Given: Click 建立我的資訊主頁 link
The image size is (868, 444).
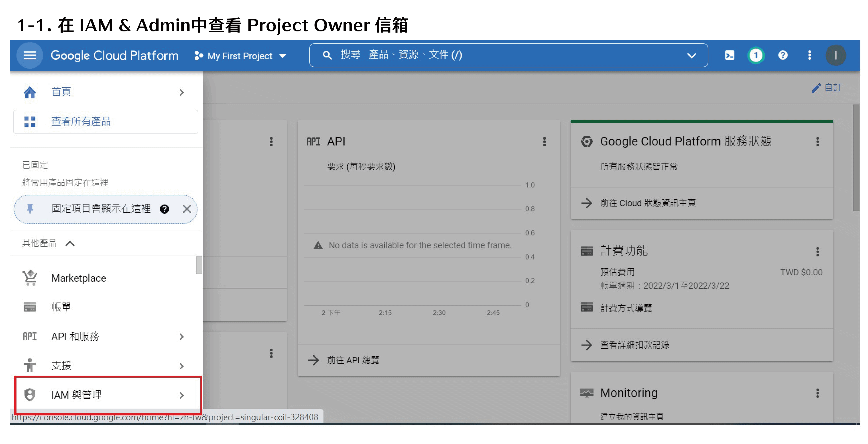Looking at the screenshot, I should [632, 417].
